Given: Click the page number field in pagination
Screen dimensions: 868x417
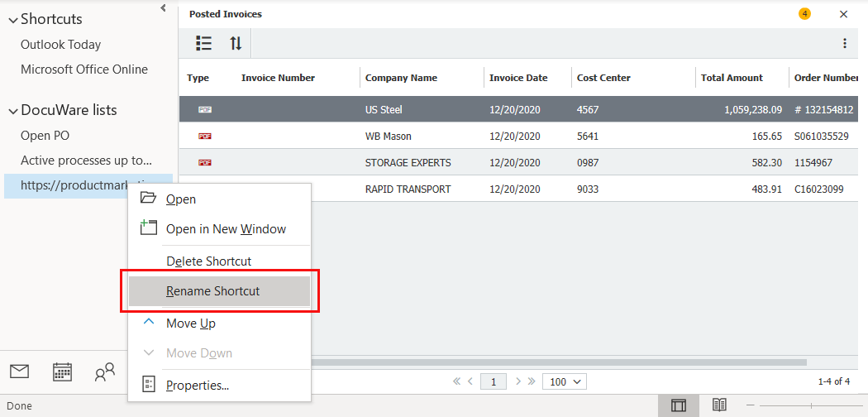Looking at the screenshot, I should (494, 381).
